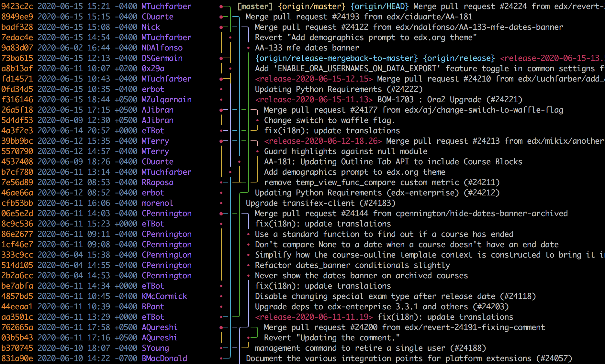Click the author name BMacDonald

[164, 358]
